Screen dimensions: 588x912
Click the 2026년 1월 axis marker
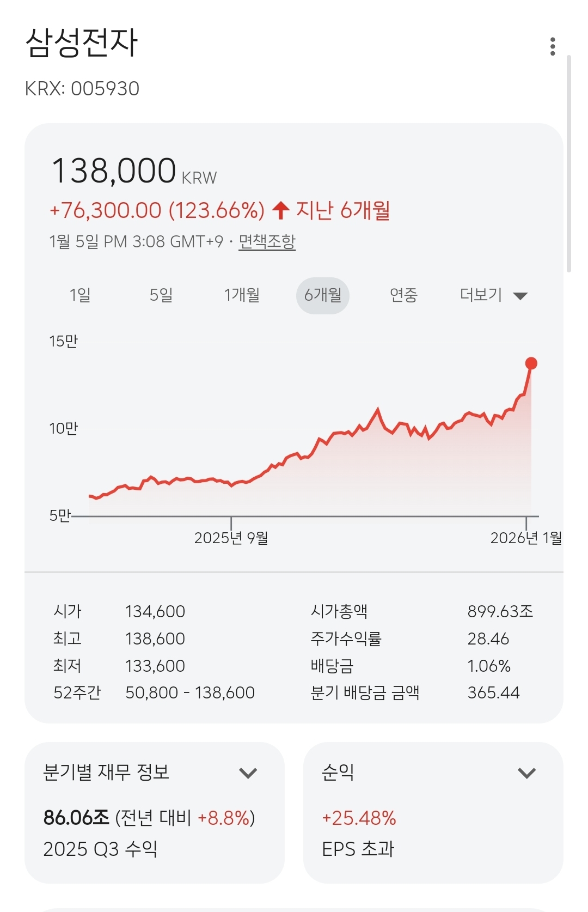[525, 538]
